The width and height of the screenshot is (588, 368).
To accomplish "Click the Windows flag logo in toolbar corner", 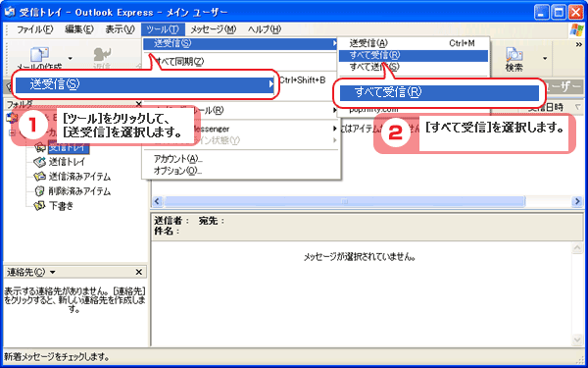I will pyautogui.click(x=576, y=29).
